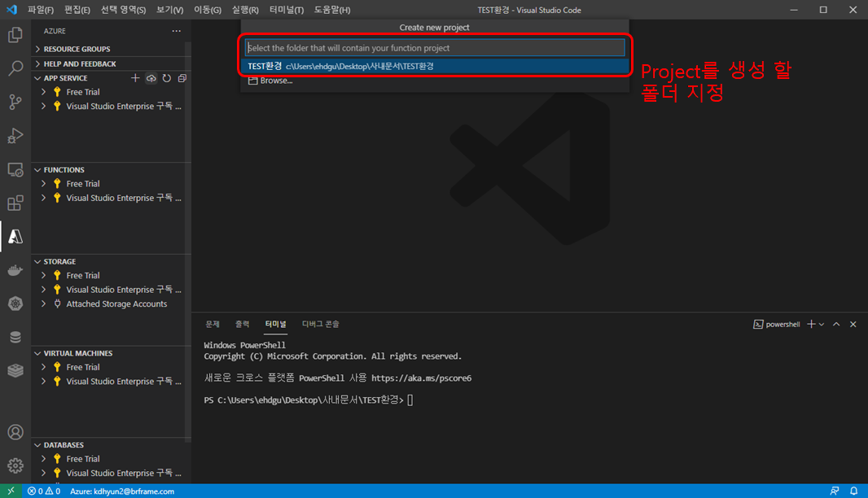This screenshot has width=868, height=498.
Task: Switch to the 출력 panel tab
Action: click(242, 324)
